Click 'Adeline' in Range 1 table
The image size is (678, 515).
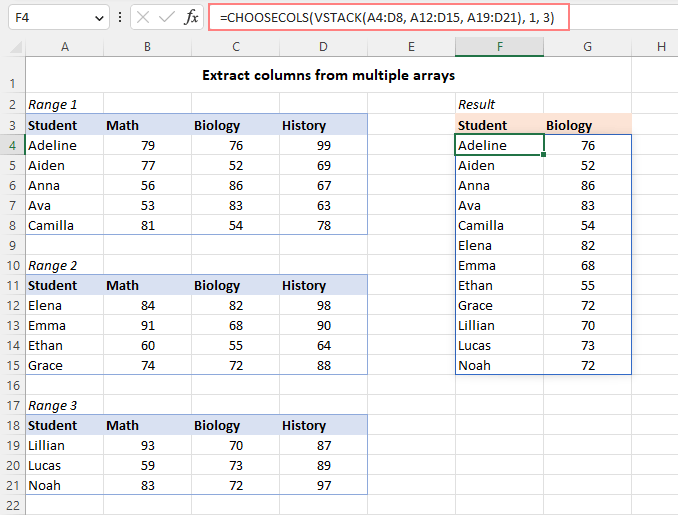[x=64, y=145]
